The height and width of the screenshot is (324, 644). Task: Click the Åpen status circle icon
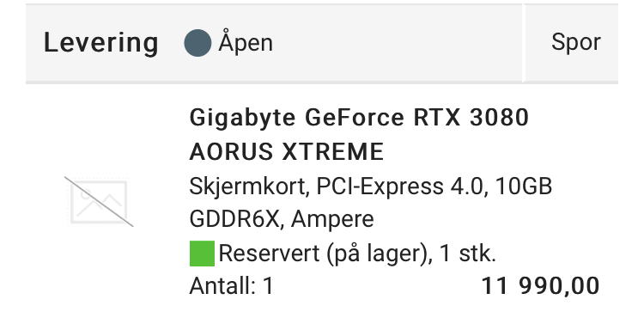tap(197, 43)
